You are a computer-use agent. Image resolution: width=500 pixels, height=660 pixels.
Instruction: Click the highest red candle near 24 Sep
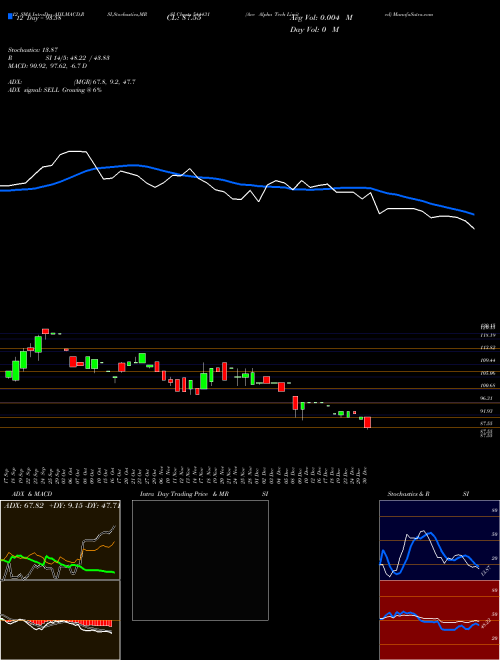45,331
